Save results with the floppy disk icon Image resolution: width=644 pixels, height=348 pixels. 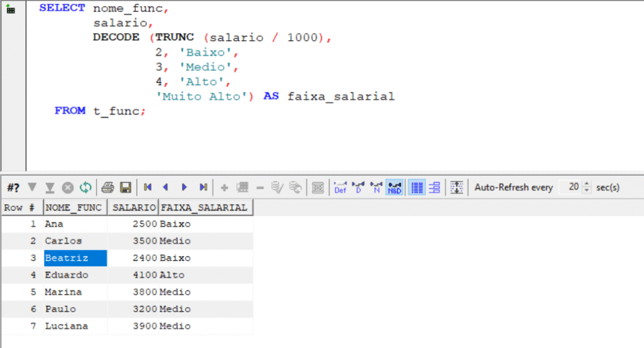click(x=125, y=187)
